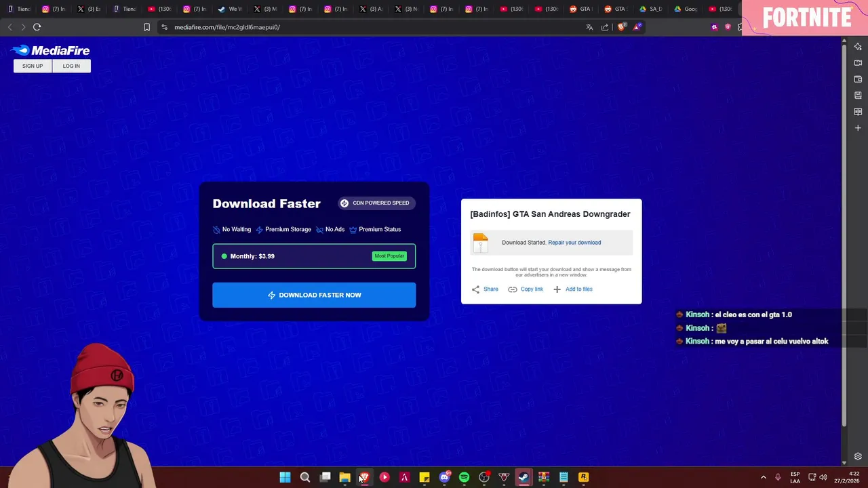Click Add to files link
The image size is (868, 488).
pos(573,289)
